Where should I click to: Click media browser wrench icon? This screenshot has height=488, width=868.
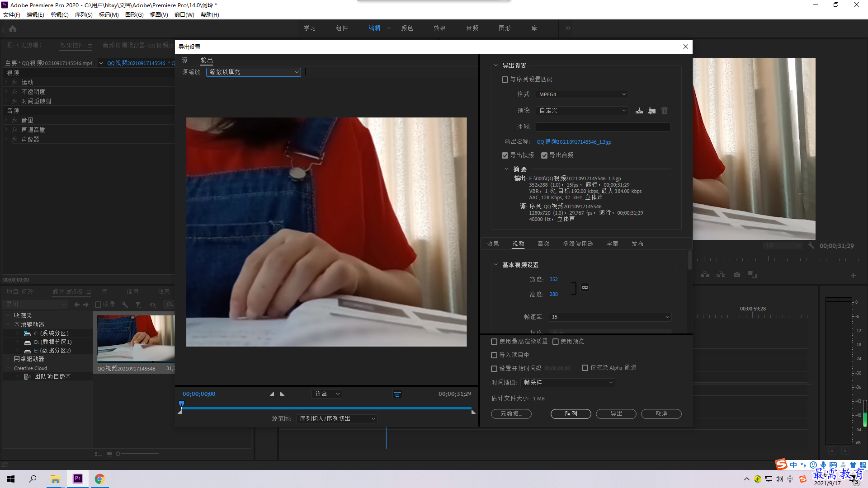click(125, 305)
